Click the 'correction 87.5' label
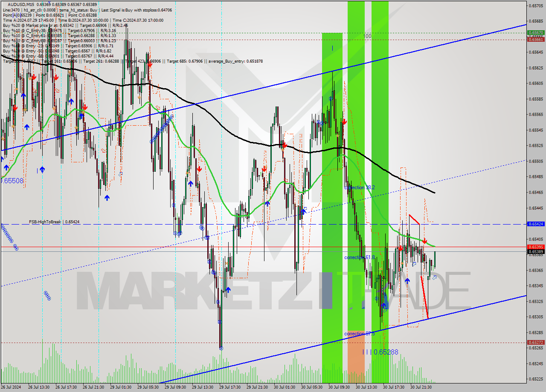 (359, 334)
